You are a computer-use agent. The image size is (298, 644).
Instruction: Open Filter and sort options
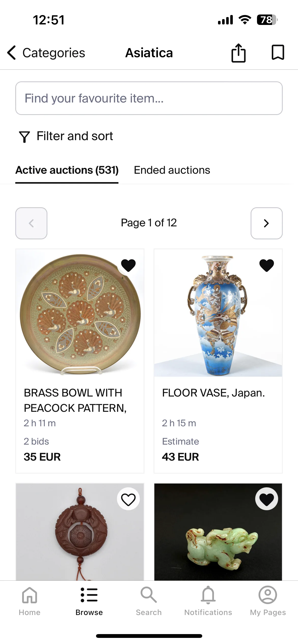point(66,136)
